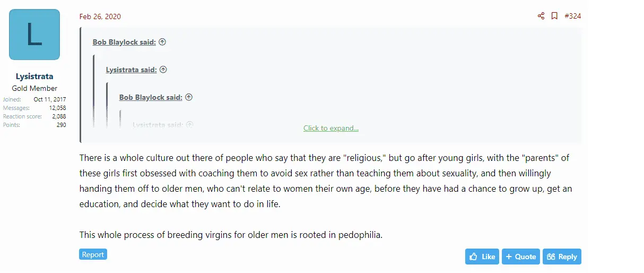
Task: Click the reply arrow icon on Reply button
Action: click(x=551, y=257)
